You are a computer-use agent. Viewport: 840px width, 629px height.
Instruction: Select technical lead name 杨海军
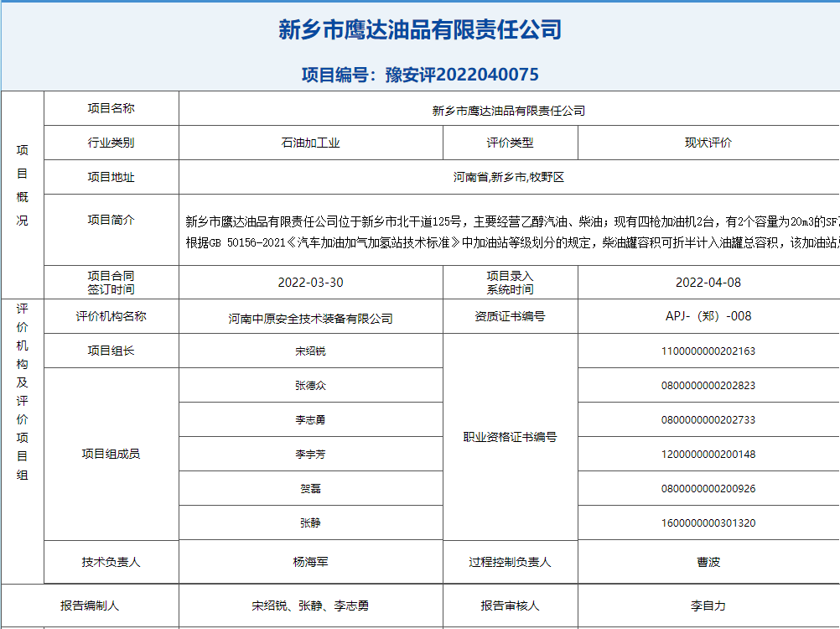[311, 562]
